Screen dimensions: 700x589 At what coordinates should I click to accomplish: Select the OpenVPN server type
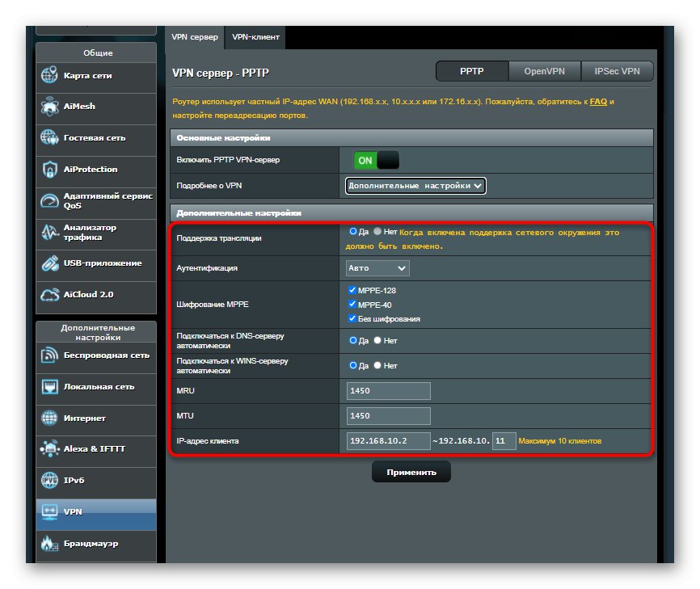[544, 71]
